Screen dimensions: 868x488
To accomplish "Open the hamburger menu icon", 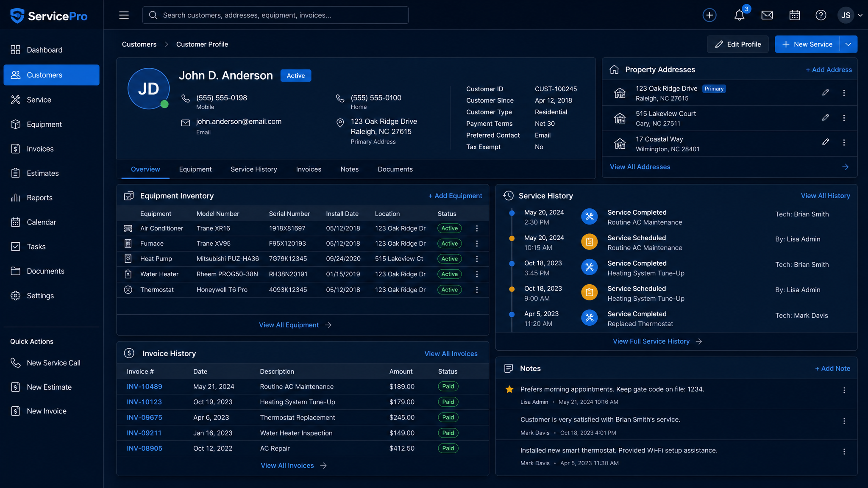I will [x=124, y=15].
